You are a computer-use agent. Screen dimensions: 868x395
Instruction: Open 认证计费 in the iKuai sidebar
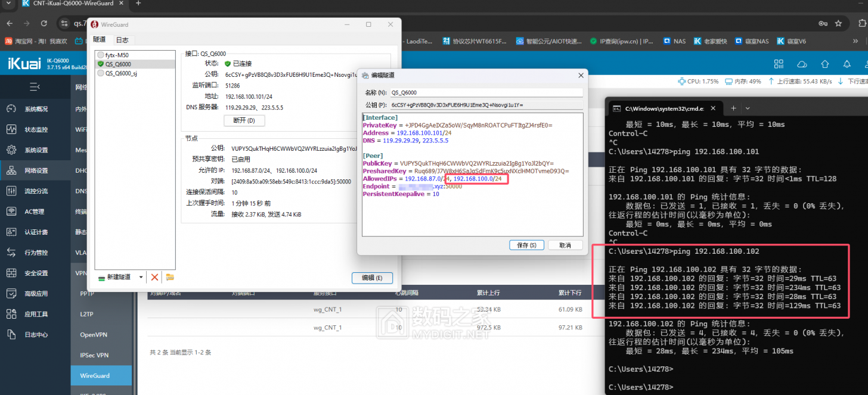click(x=35, y=232)
